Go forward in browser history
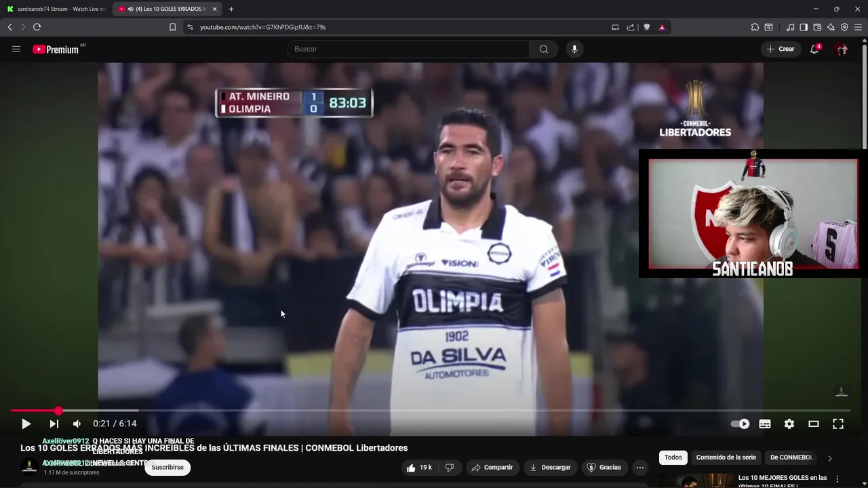The image size is (868, 488). [x=22, y=27]
